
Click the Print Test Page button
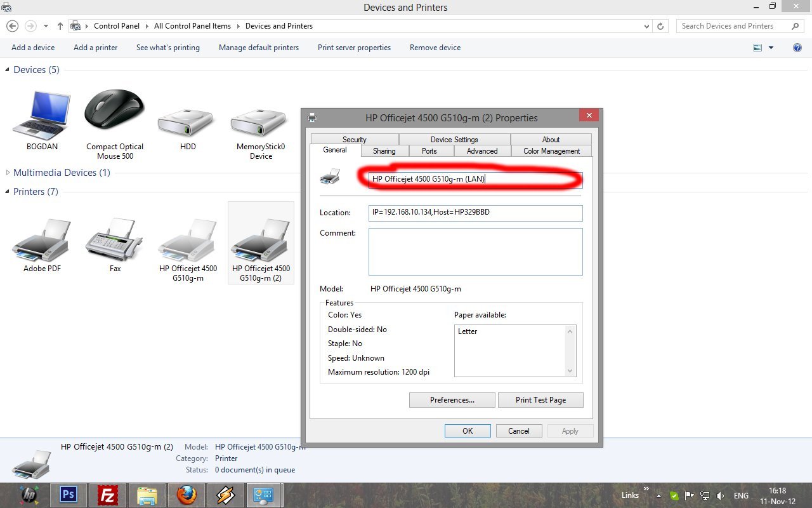point(540,400)
